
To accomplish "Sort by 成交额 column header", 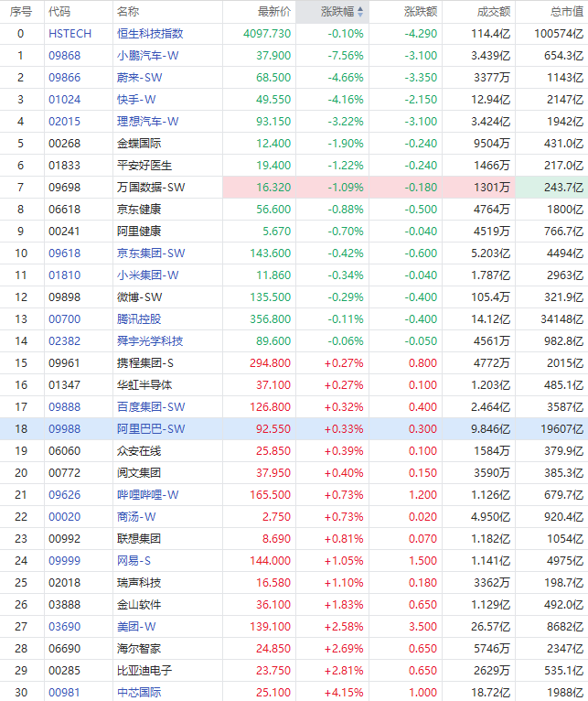I will pos(494,12).
